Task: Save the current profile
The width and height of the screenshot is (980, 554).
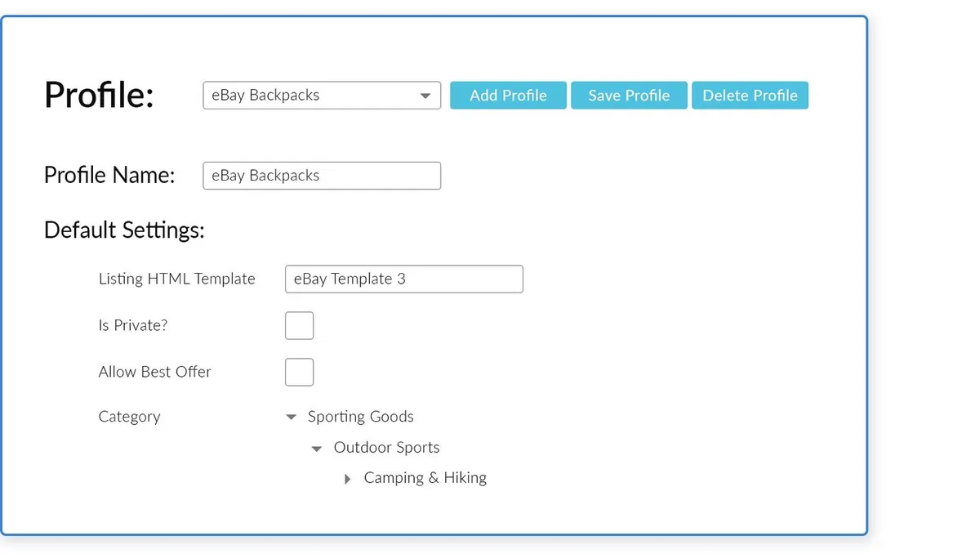Action: point(629,96)
